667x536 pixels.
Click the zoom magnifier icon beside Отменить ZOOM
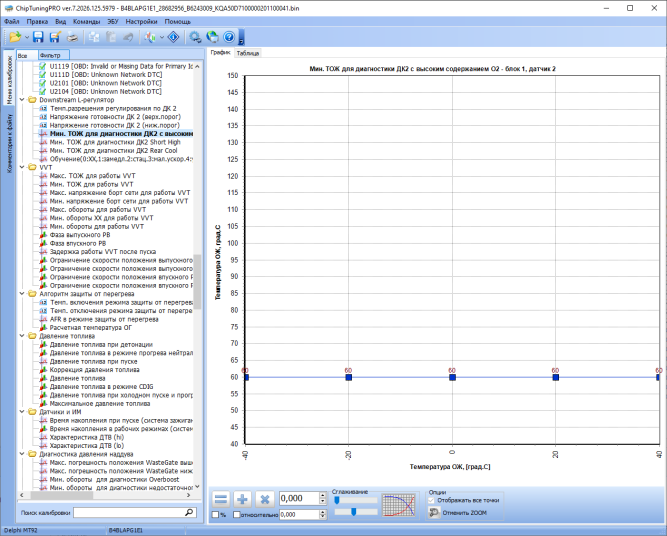434,513
